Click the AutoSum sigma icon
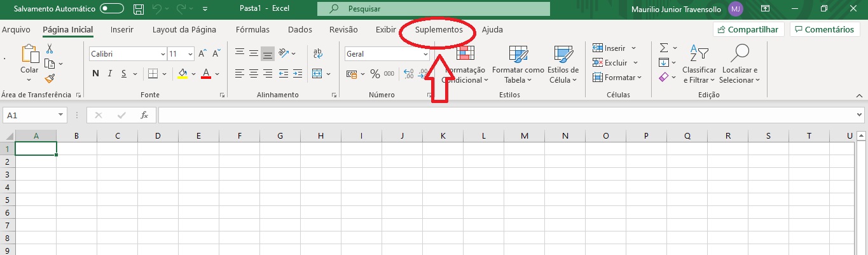Image resolution: width=868 pixels, height=255 pixels. click(663, 48)
